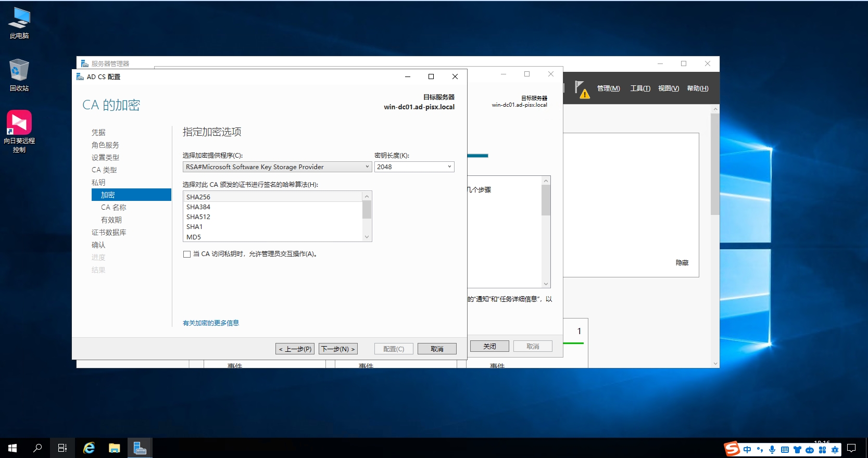Image resolution: width=868 pixels, height=458 pixels.
Task: Open the This PC desktop icon
Action: [x=19, y=23]
